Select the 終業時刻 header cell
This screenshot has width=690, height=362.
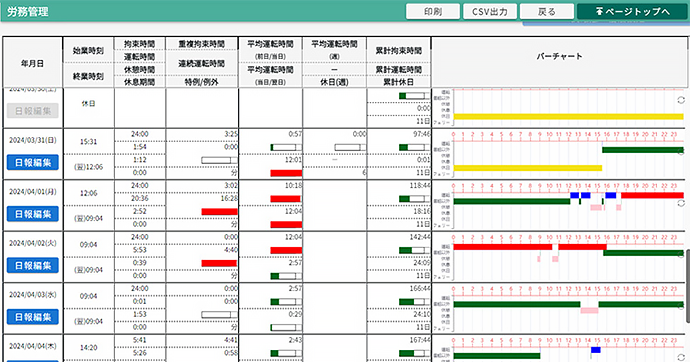[88, 76]
